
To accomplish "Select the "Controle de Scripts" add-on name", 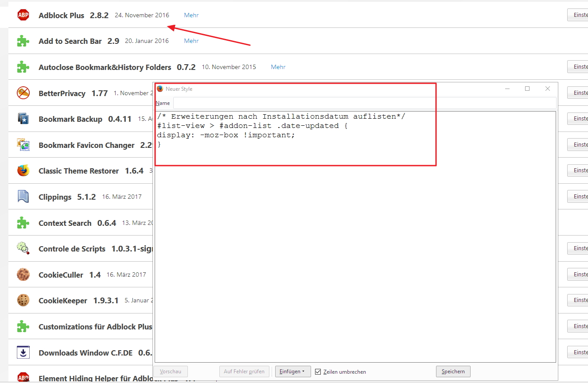I will point(72,249).
